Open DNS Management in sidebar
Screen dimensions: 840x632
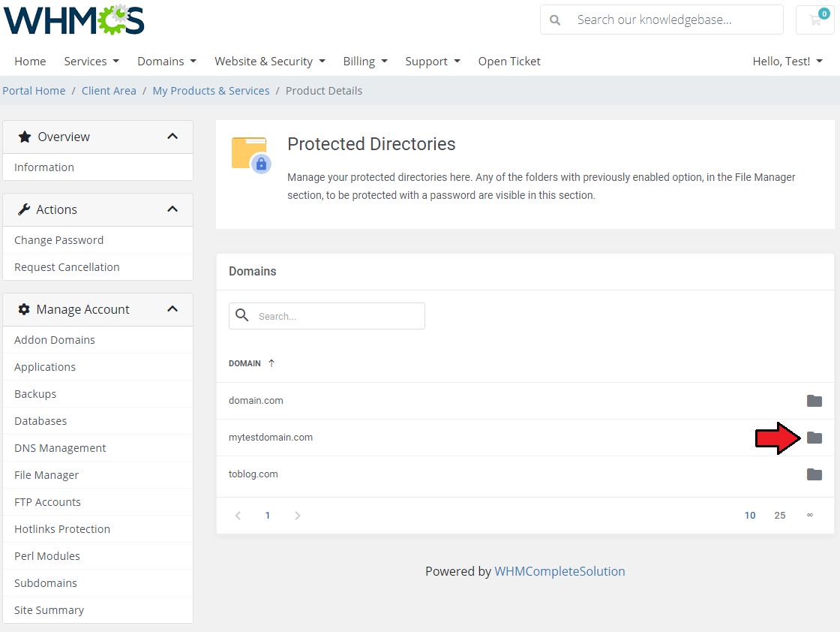point(98,447)
